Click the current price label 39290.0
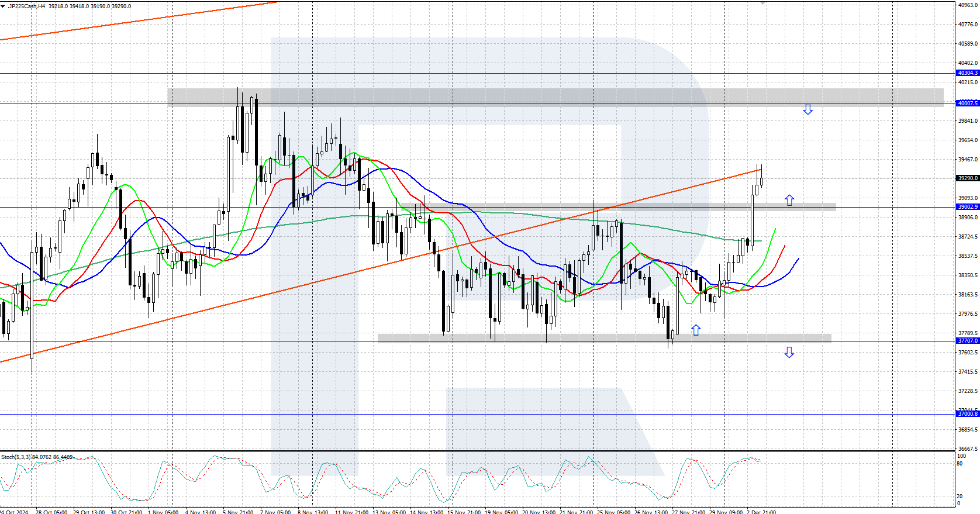 [x=967, y=178]
